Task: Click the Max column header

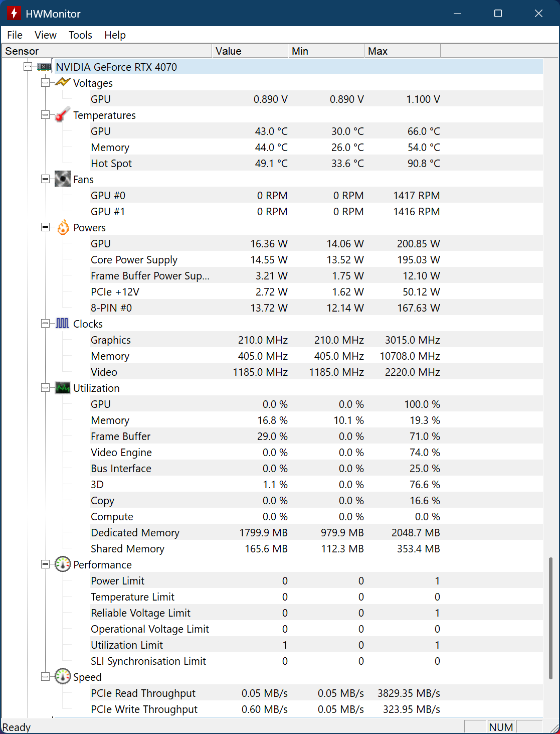Action: 402,51
